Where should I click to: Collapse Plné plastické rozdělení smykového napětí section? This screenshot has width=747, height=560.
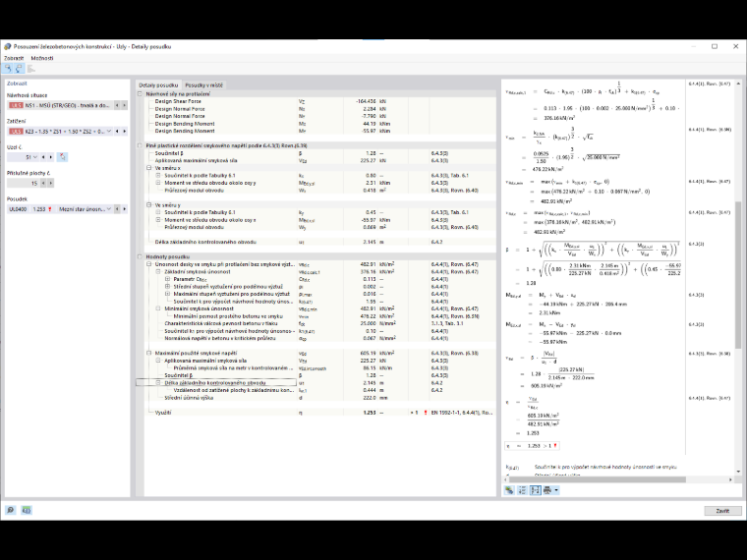click(x=140, y=145)
